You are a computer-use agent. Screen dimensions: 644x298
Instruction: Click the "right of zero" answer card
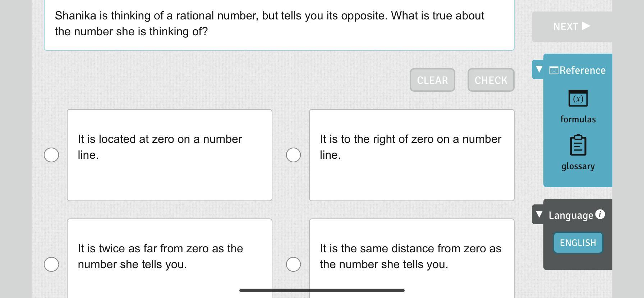point(411,155)
